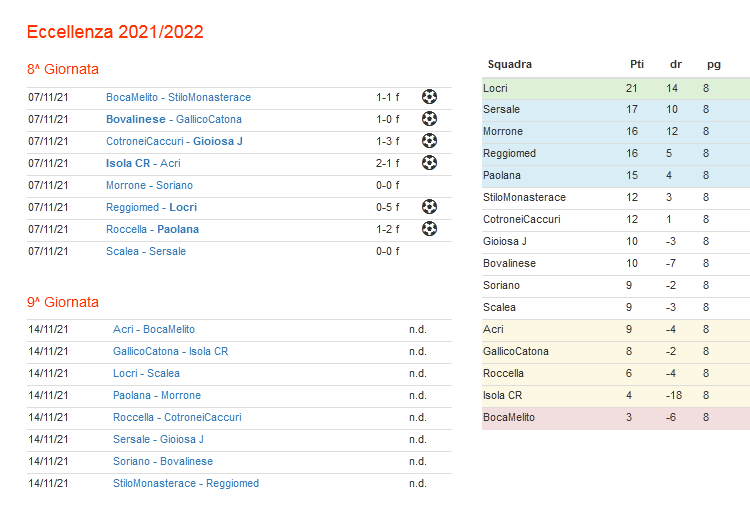The width and height of the screenshot is (750, 506).
Task: Open the Bovalinese - GallicoCatona match link
Action: 174,119
